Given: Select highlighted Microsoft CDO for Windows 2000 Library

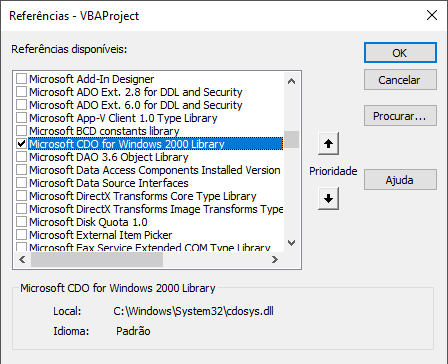Looking at the screenshot, I should pos(156,144).
